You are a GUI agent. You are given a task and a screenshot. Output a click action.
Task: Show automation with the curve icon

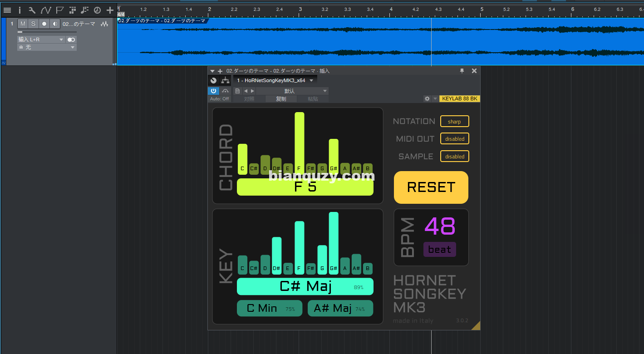point(46,10)
